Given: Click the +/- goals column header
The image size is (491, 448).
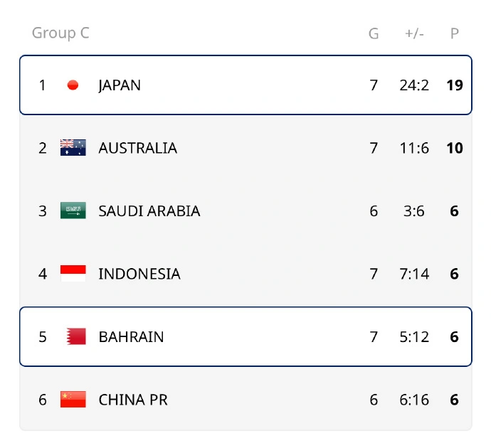Looking at the screenshot, I should pyautogui.click(x=414, y=33).
